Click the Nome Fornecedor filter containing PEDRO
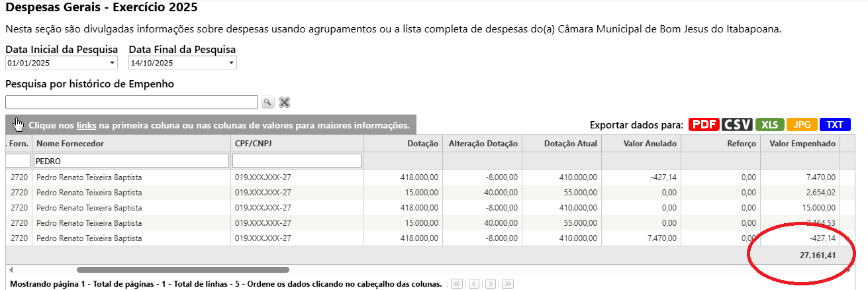868x290 pixels. coord(131,160)
